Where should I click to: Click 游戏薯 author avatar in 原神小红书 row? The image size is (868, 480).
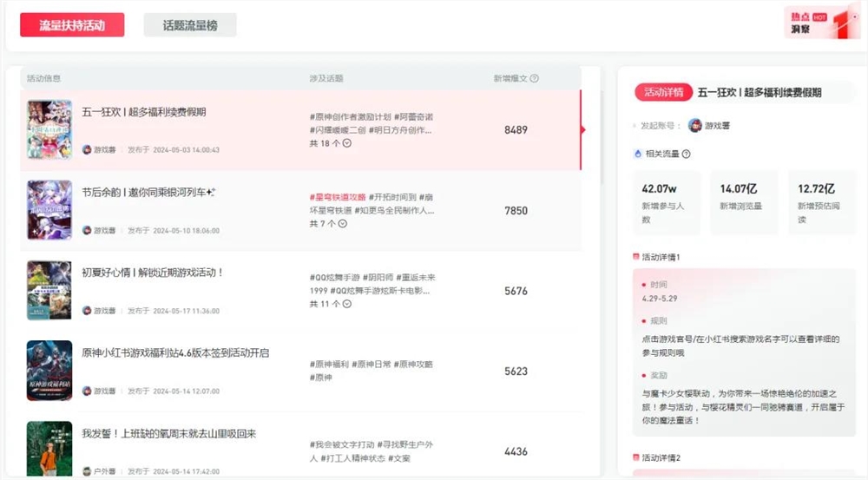86,391
